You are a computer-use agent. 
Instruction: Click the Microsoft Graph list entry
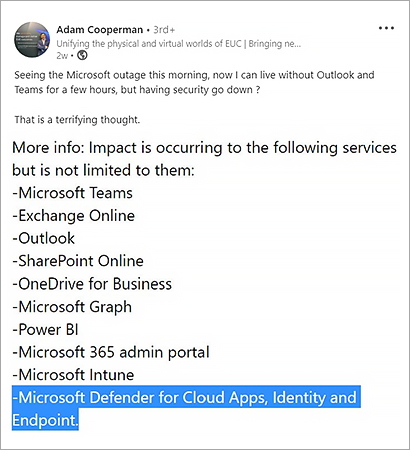(72, 307)
